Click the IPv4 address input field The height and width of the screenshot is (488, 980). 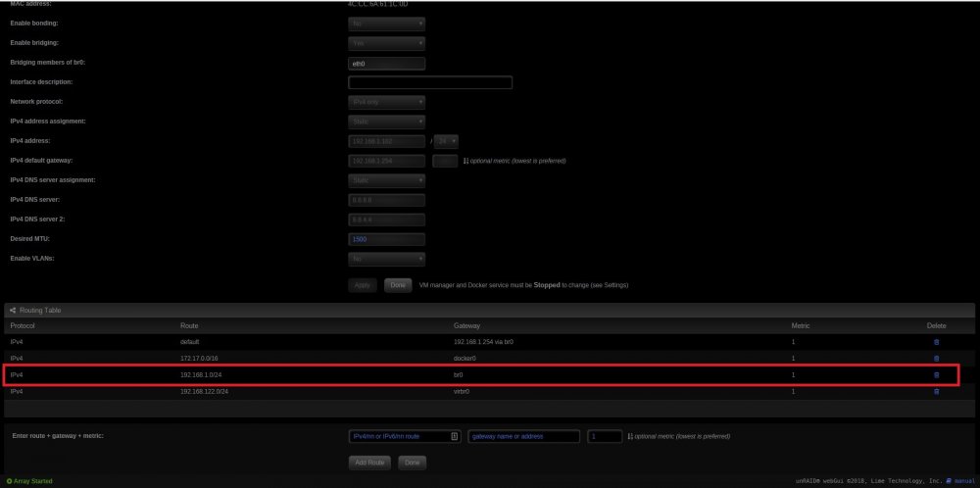pyautogui.click(x=386, y=141)
